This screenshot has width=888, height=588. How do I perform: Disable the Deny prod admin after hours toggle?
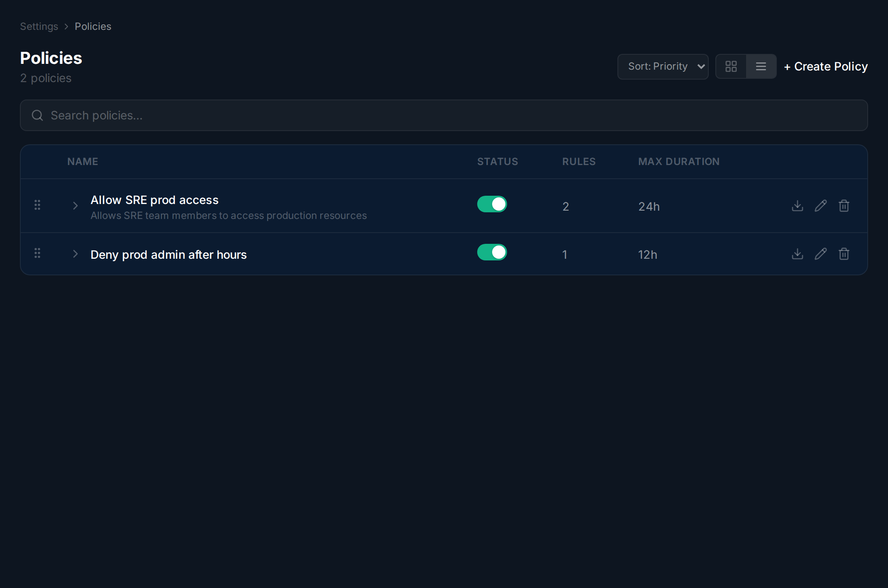(492, 252)
